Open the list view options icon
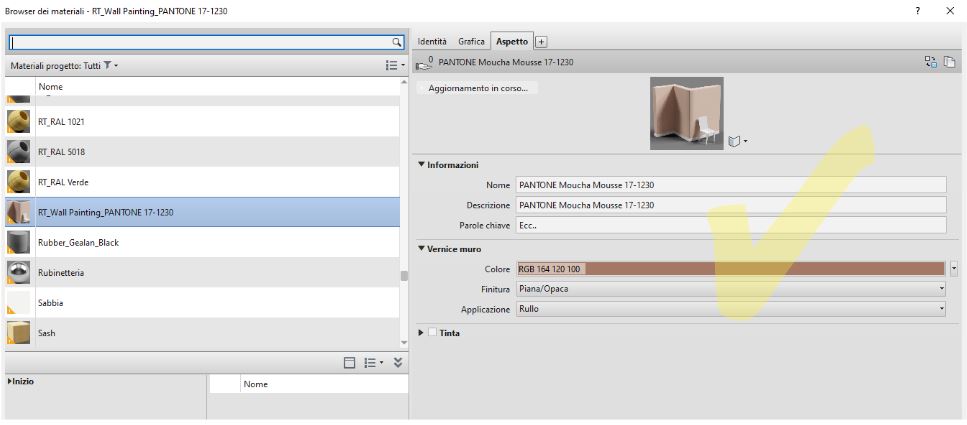The width and height of the screenshot is (967, 425). [x=392, y=65]
